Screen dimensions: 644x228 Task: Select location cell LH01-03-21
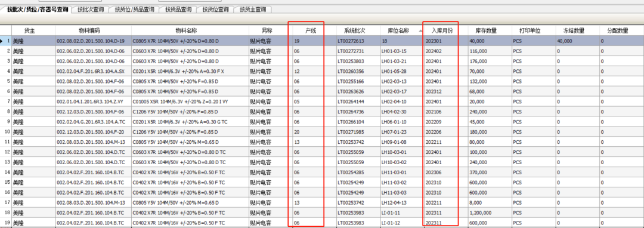coord(394,61)
